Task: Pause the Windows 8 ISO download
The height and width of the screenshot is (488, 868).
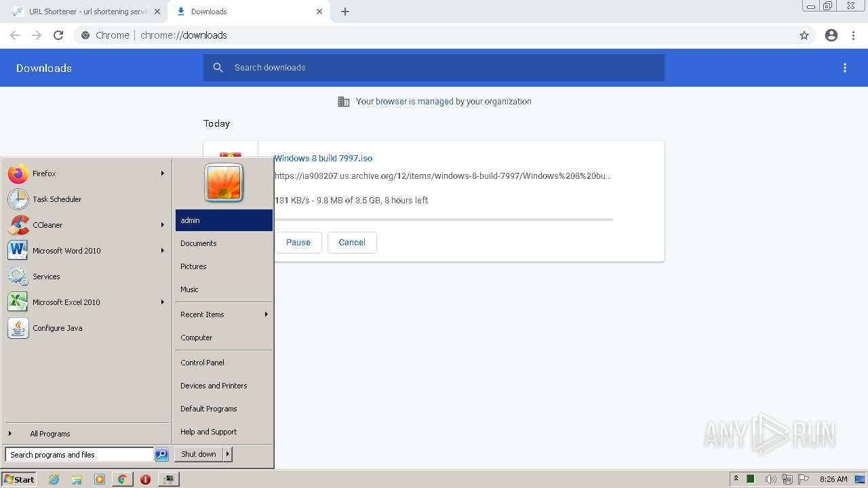Action: [298, 243]
